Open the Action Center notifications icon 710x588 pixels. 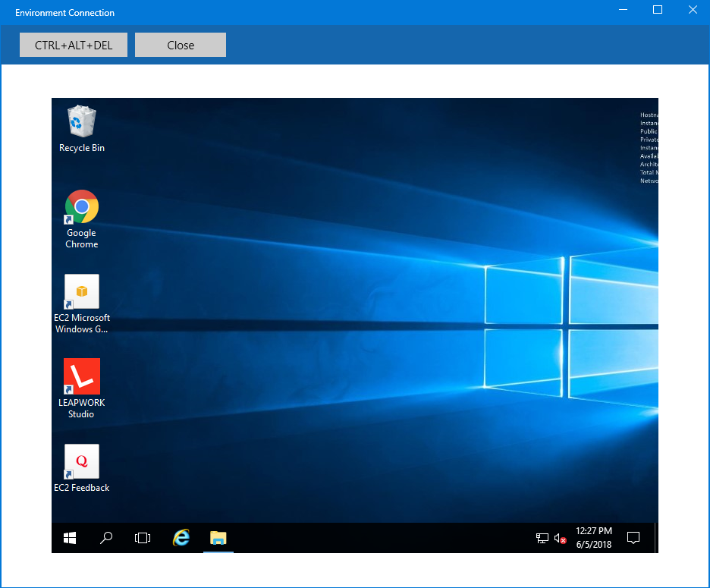click(x=633, y=538)
